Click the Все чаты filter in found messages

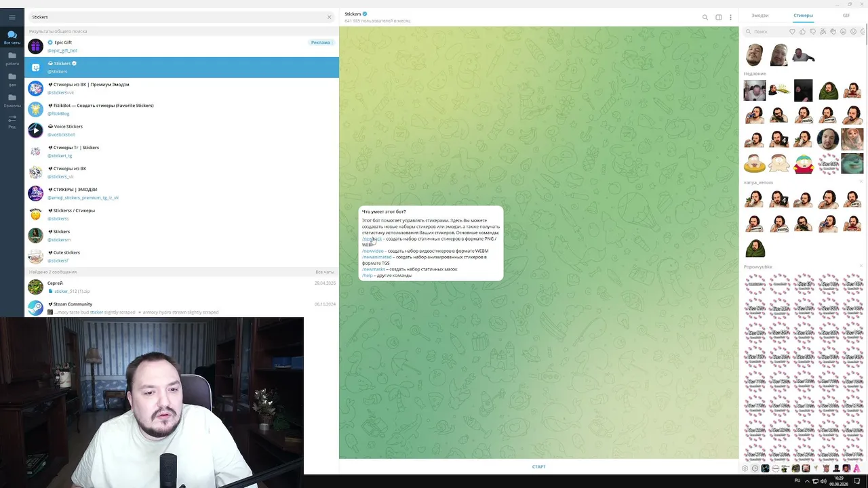point(325,272)
